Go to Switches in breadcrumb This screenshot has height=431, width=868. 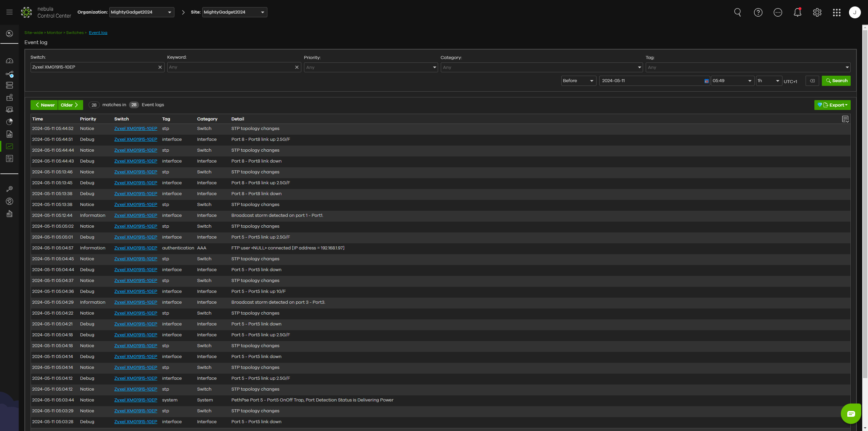(75, 33)
